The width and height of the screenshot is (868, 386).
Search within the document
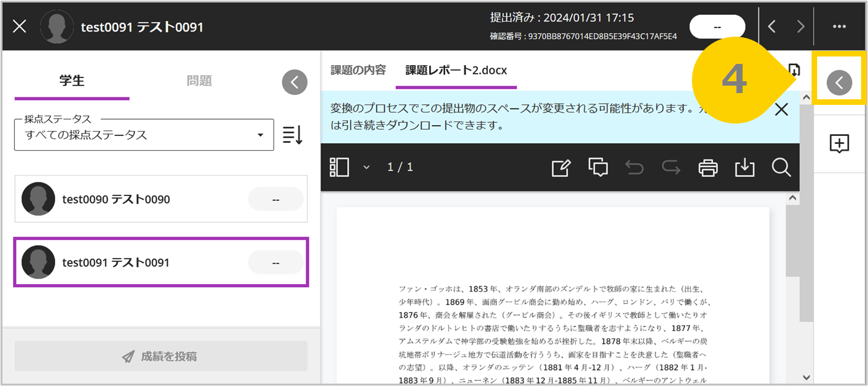click(781, 167)
